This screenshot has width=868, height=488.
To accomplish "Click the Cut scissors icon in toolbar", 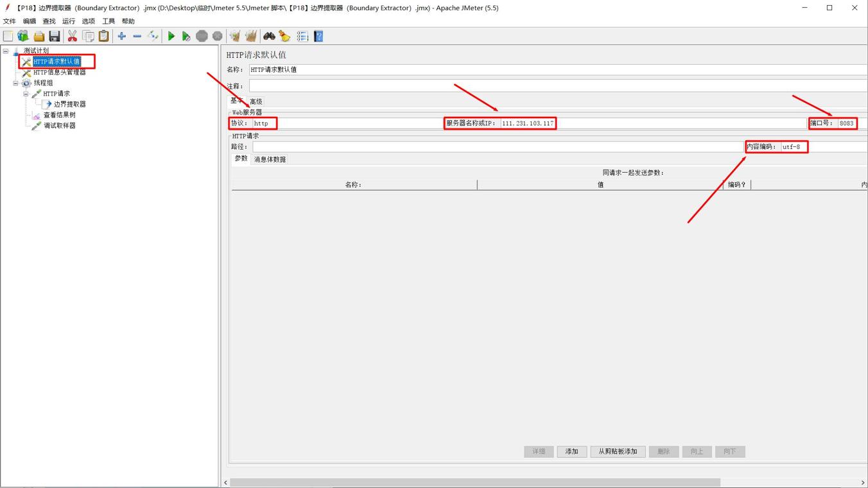I will click(73, 37).
